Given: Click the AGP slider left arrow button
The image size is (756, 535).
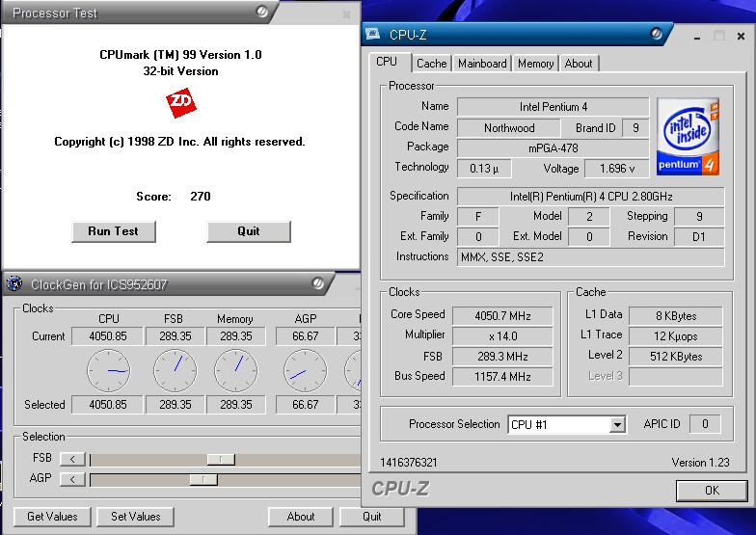Looking at the screenshot, I should (x=72, y=479).
